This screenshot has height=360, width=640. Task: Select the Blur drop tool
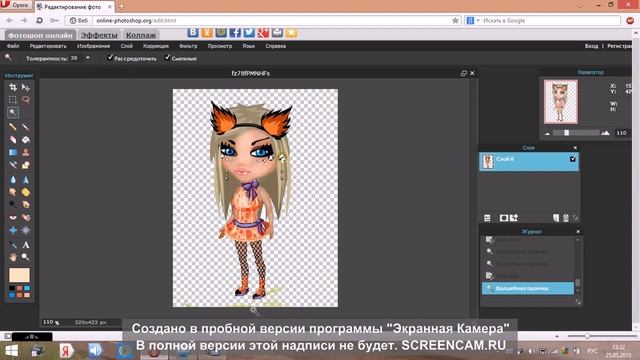(x=13, y=180)
